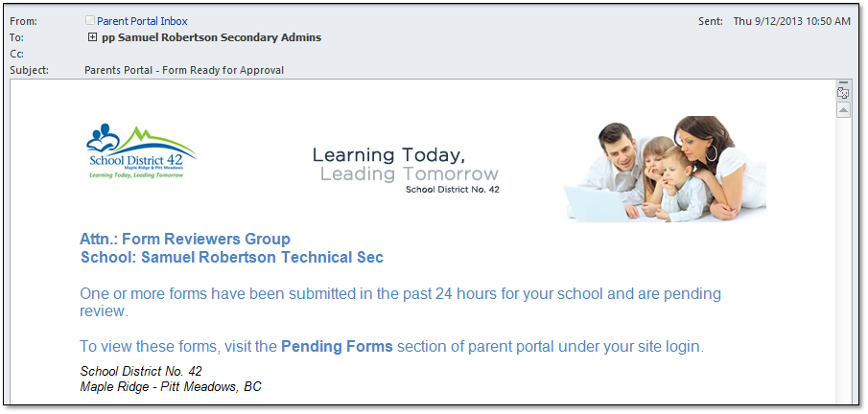Click the bold Pending Forms text

tap(337, 346)
